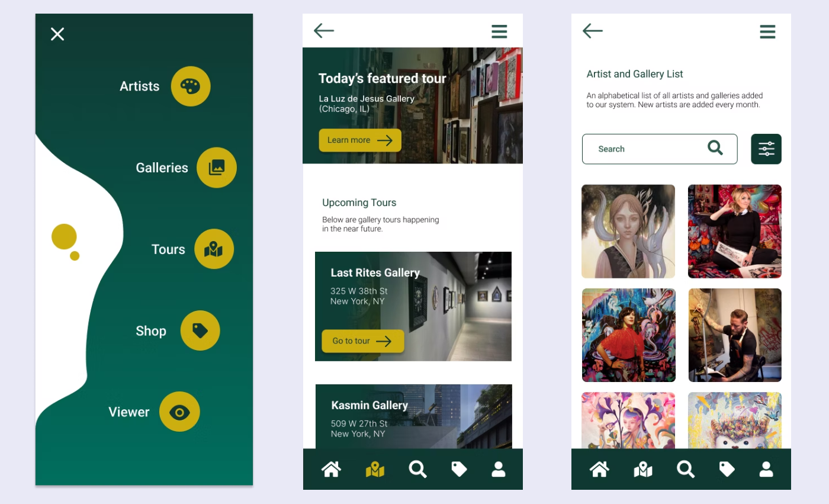This screenshot has width=829, height=504.
Task: Click La Luz de Jesus Gallery text
Action: [367, 99]
